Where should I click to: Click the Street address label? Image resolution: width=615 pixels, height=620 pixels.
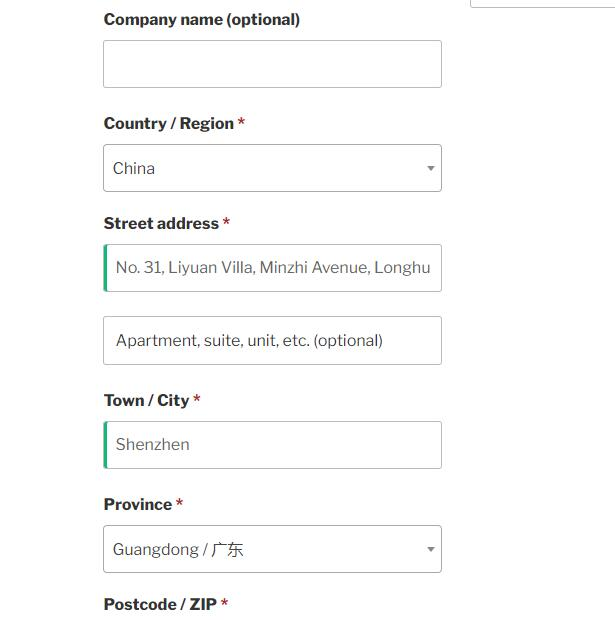click(161, 223)
